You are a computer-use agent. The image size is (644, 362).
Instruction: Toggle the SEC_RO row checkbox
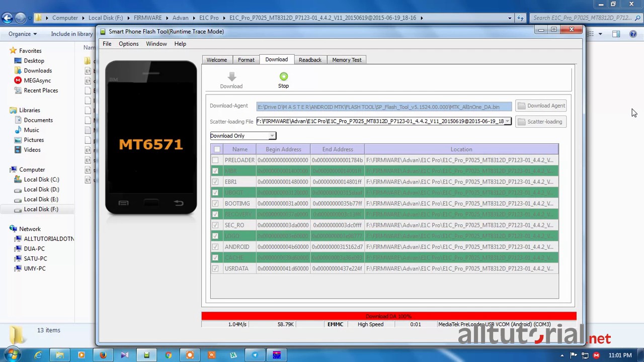[215, 225]
